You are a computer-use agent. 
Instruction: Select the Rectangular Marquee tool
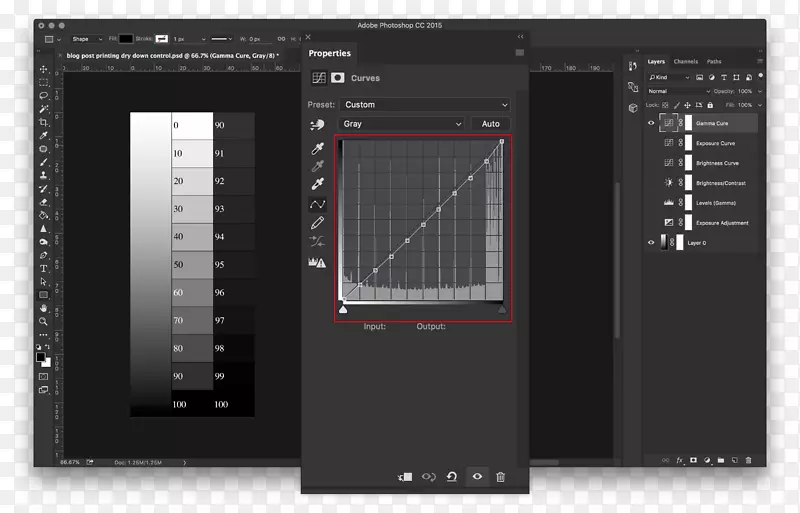[43, 82]
